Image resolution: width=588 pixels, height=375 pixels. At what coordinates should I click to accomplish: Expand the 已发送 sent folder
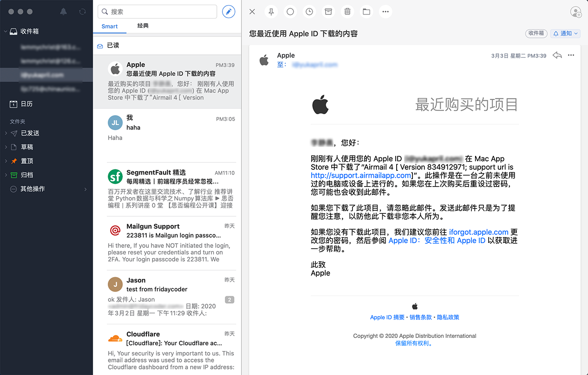[6, 133]
